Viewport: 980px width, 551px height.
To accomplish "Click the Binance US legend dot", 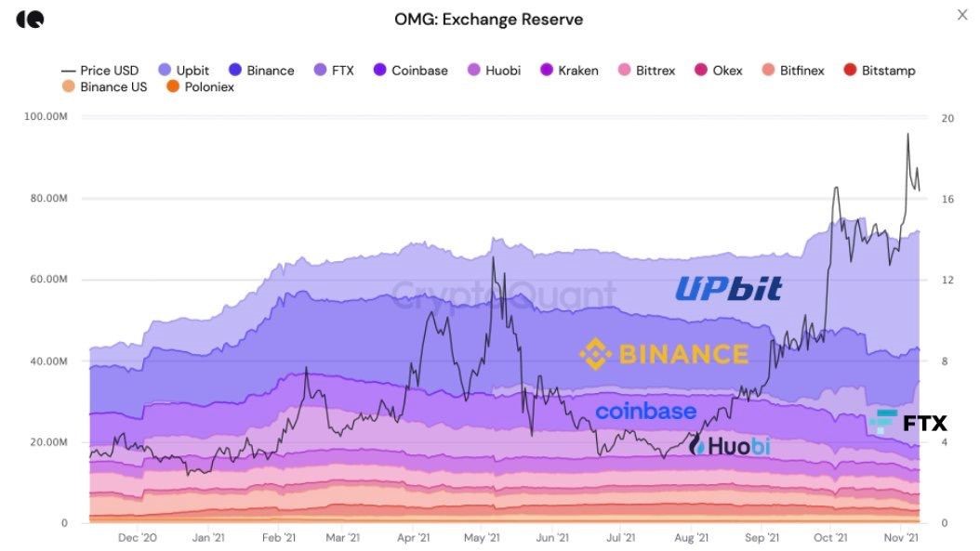I will pos(68,87).
